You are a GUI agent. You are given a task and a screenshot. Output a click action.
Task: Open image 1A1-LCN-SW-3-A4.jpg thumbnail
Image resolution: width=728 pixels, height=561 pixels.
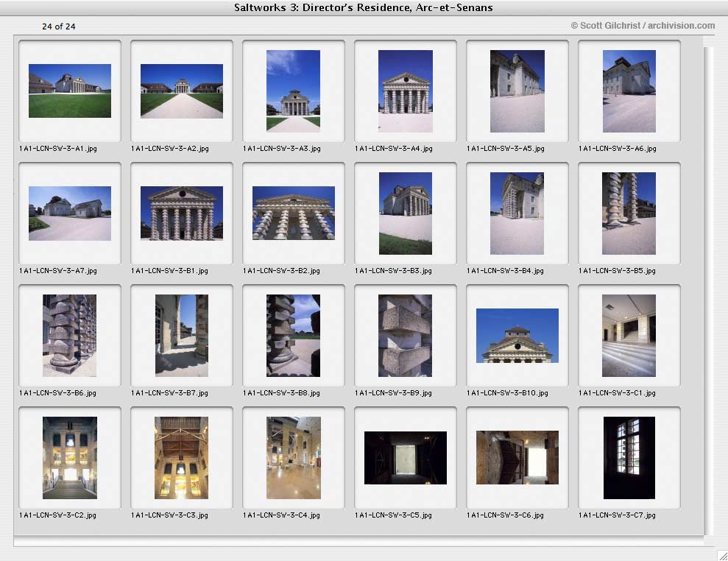tap(406, 91)
